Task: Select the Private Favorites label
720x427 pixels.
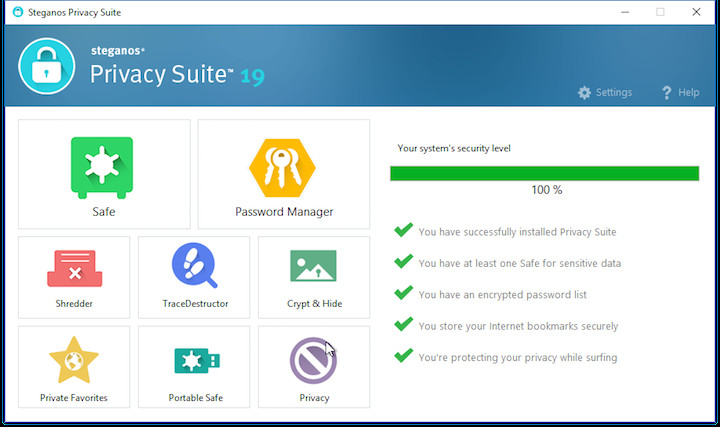Action: 73,398
